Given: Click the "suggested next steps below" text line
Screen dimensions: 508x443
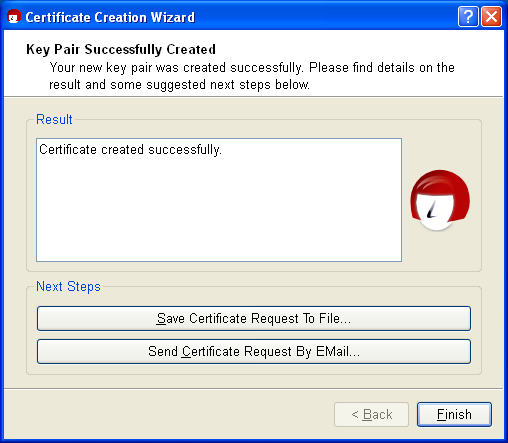Looking at the screenshot, I should [179, 85].
